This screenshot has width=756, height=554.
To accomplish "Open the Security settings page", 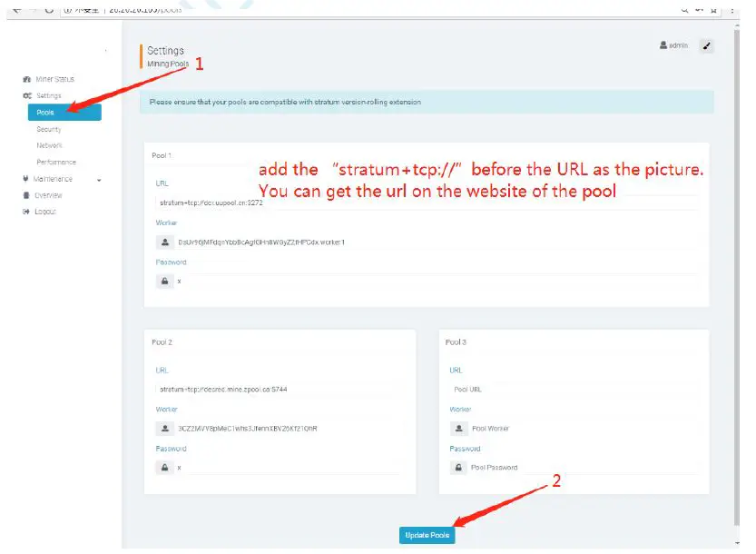I will click(x=49, y=129).
